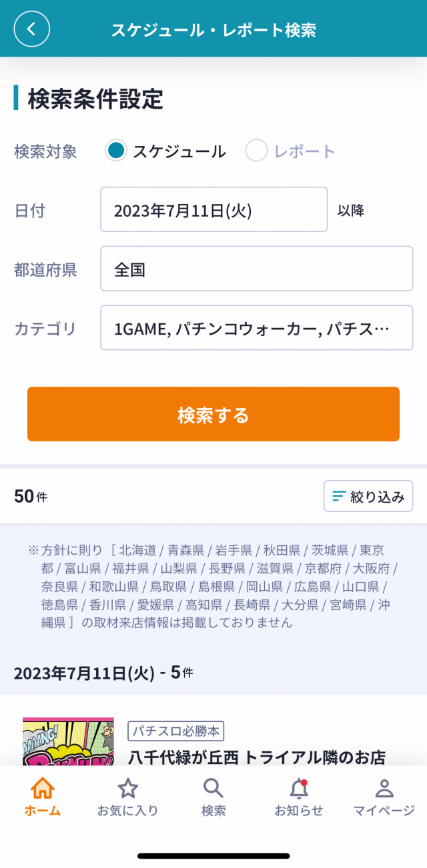Tap the filter lines icon beside 絞り込み
This screenshot has height=868, width=427.
pyautogui.click(x=339, y=496)
